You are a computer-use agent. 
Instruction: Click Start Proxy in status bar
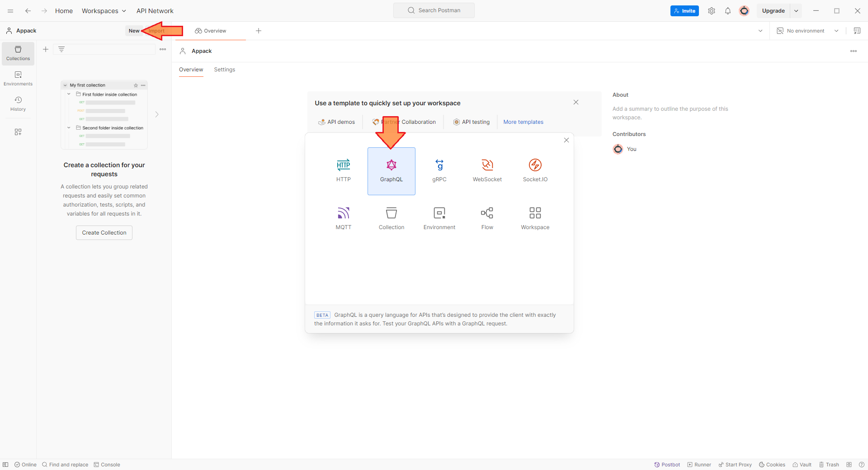pos(735,465)
